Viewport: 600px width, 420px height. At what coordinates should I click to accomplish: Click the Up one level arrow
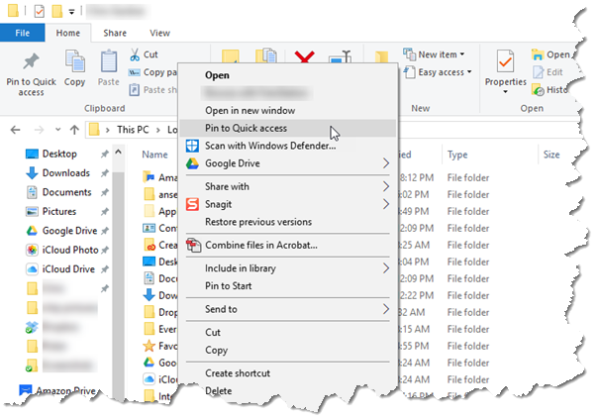(x=75, y=130)
